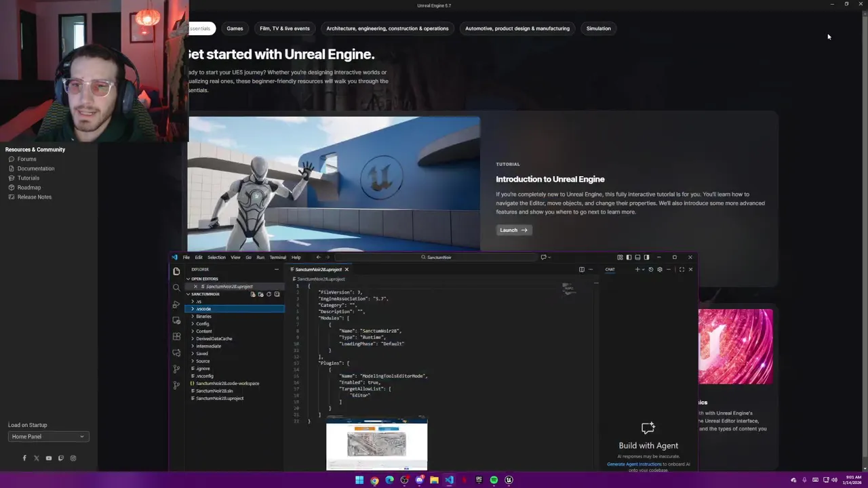Image resolution: width=868 pixels, height=488 pixels.
Task: Select the Games category tab
Action: tap(235, 28)
